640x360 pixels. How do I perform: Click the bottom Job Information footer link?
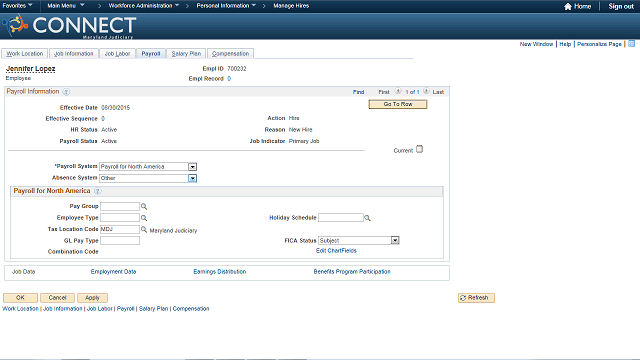click(x=62, y=309)
